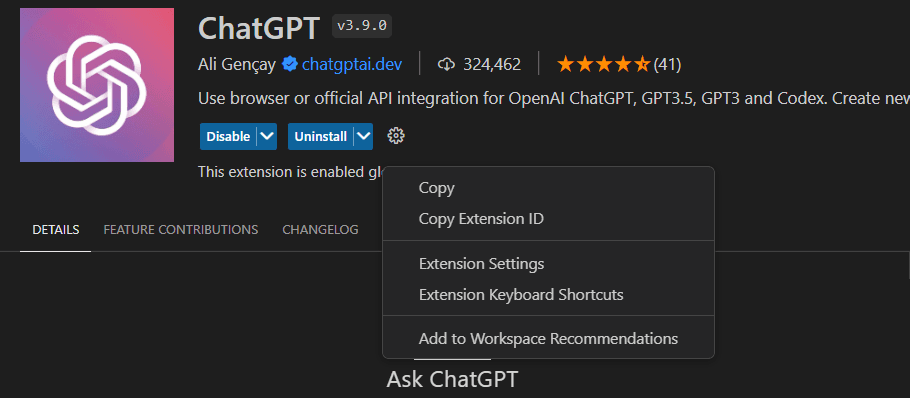Click the v3.9.0 version badge
The image size is (910, 398).
(x=362, y=27)
